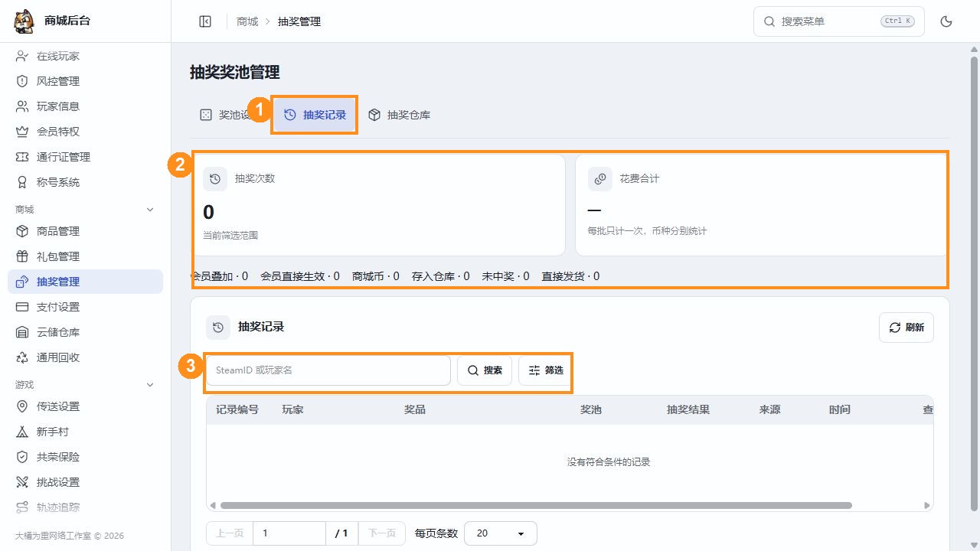Open filters with the 筛选 button
The image size is (980, 551).
[545, 370]
